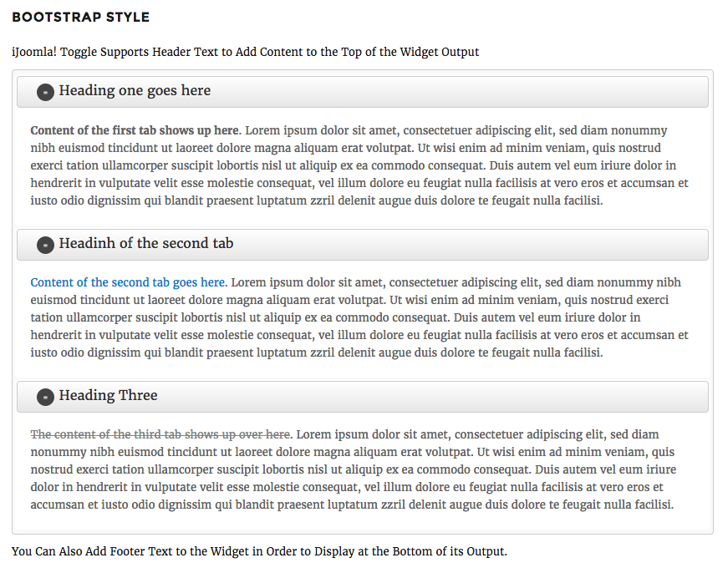728x573 pixels.
Task: Click the footer text 'You Can Also Add Footer Text'
Action: (260, 551)
